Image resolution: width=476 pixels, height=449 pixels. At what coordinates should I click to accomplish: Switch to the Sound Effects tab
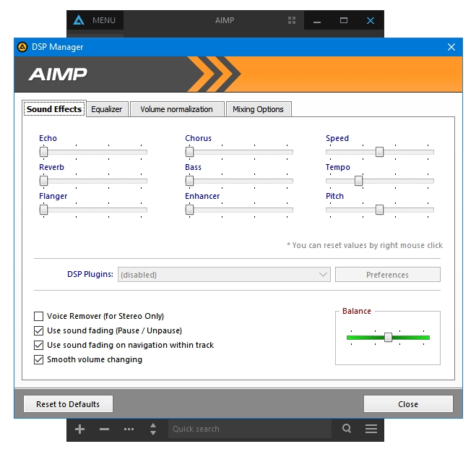pyautogui.click(x=54, y=108)
